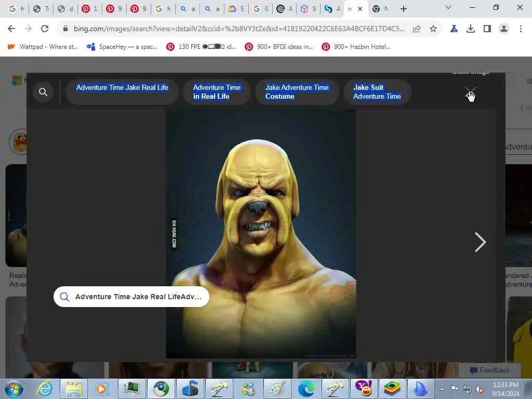Screen dimensions: 532x399
Task: Show the next image with right arrow
Action: pyautogui.click(x=480, y=242)
